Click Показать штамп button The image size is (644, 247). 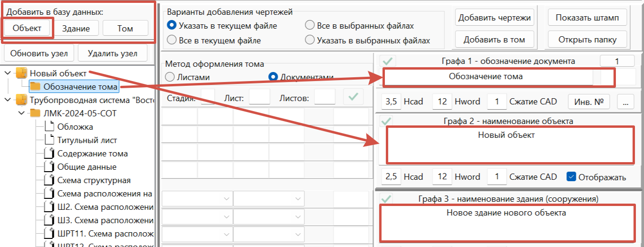[x=587, y=18]
